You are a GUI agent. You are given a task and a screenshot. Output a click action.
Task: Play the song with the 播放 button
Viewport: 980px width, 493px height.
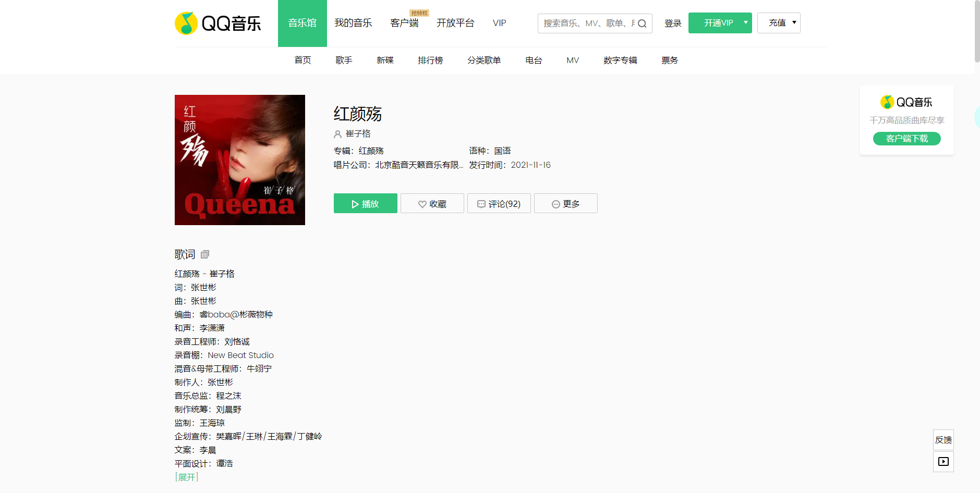(365, 204)
